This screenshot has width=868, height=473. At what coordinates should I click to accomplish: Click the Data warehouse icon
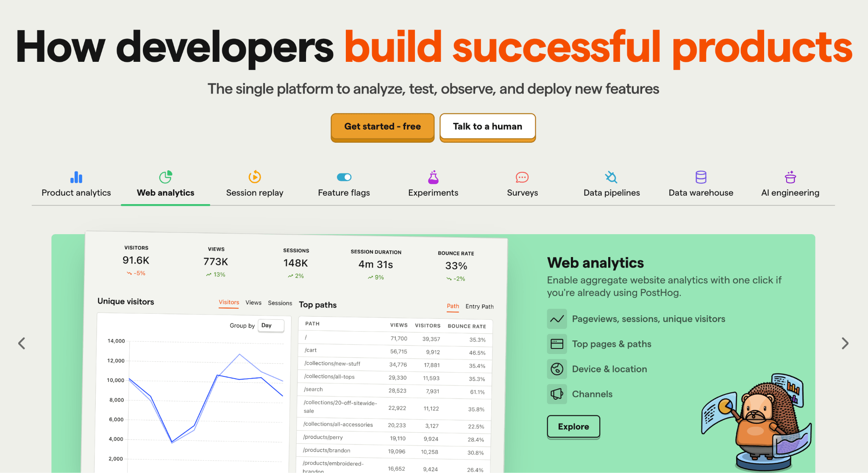tap(700, 176)
